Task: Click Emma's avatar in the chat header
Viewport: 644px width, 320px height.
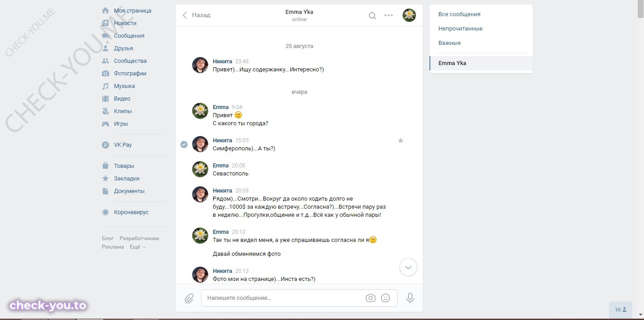Action: 409,15
